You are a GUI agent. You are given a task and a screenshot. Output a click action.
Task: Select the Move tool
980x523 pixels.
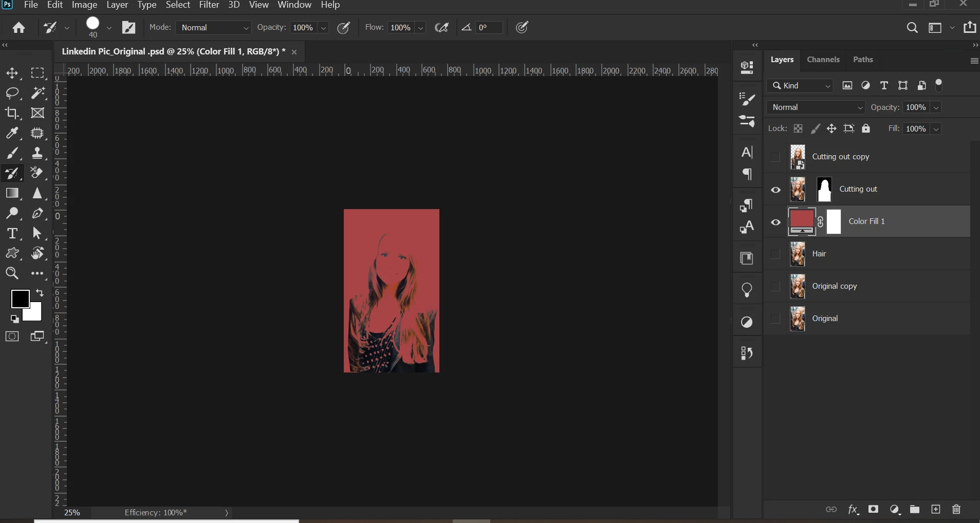(12, 73)
